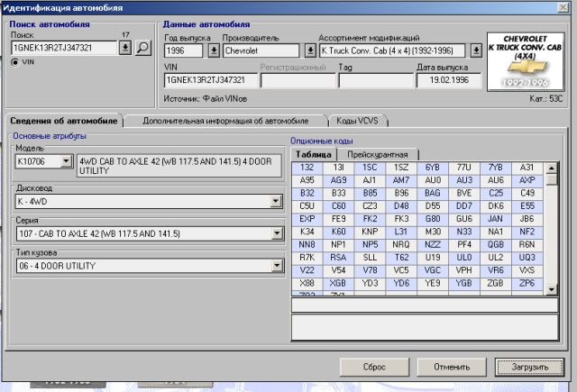Click the Загрузить button
Image resolution: width=577 pixels, height=392 pixels.
[x=529, y=367]
